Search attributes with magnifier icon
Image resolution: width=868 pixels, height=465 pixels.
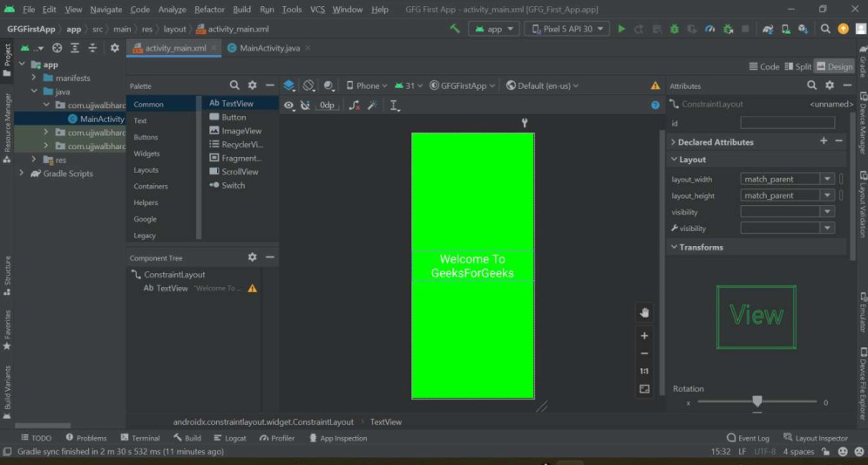tap(811, 85)
